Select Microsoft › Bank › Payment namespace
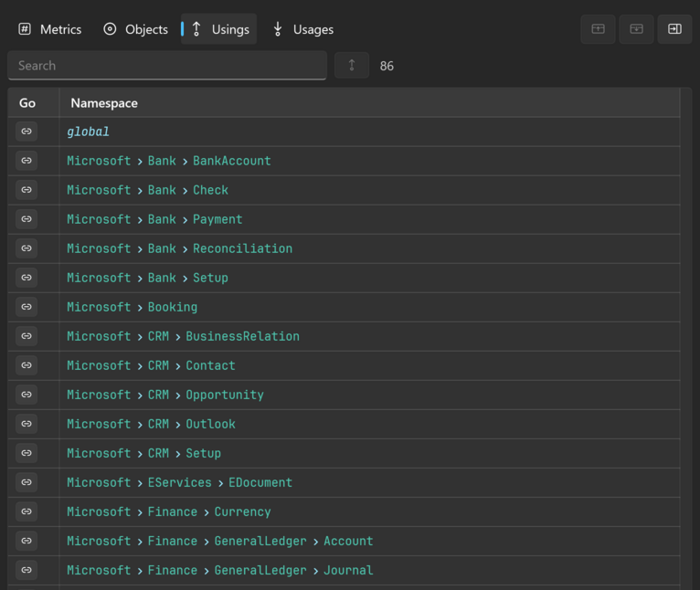 [154, 219]
